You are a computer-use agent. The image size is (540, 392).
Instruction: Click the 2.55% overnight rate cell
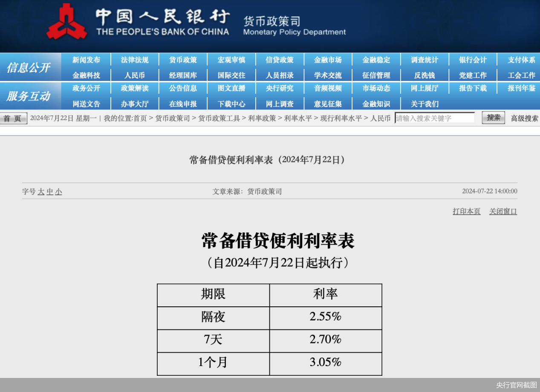[326, 318]
